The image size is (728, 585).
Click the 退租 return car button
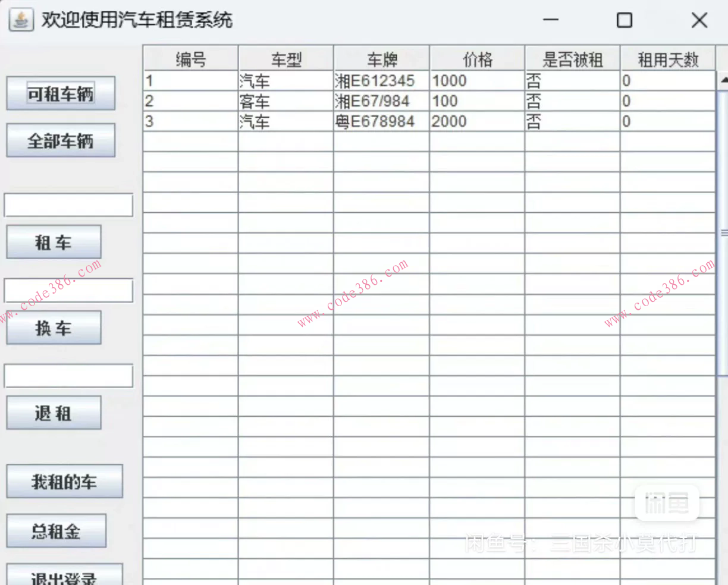pyautogui.click(x=54, y=413)
